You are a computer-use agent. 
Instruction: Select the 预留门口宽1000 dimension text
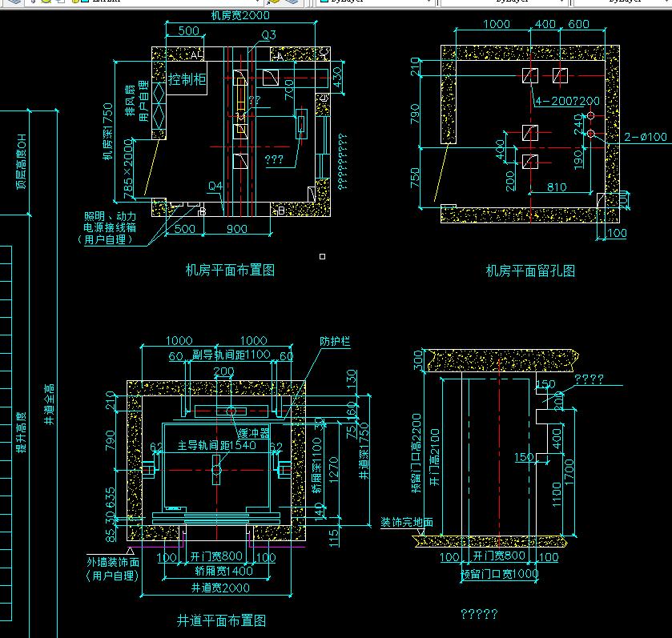point(500,574)
